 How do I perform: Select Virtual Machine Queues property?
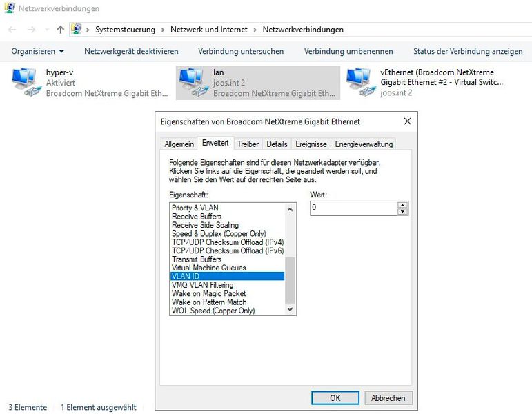pos(227,268)
